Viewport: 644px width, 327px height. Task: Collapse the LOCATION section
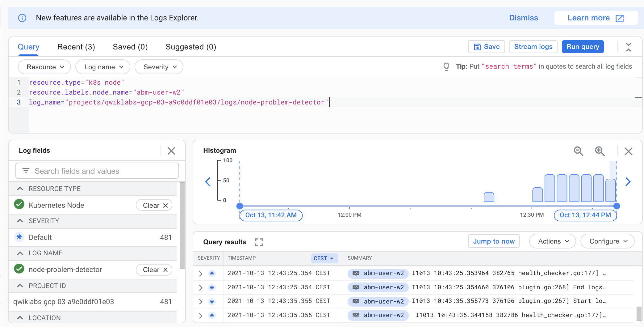(20, 318)
